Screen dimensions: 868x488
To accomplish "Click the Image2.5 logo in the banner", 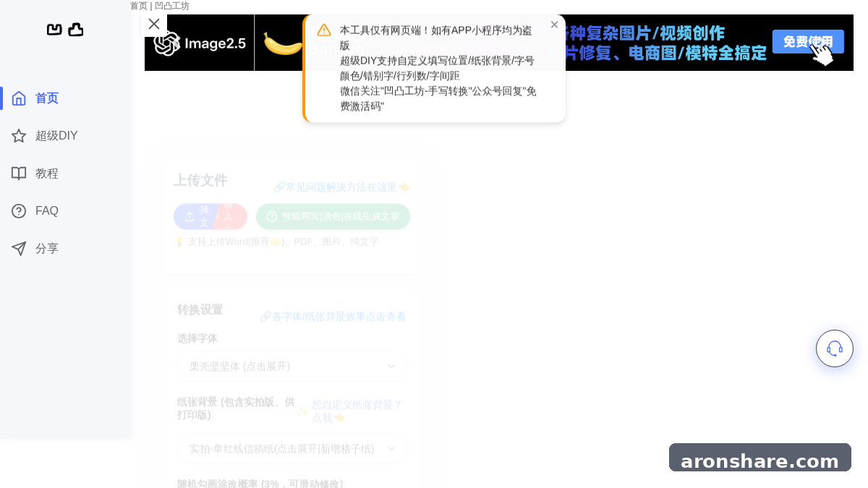I will pos(200,43).
